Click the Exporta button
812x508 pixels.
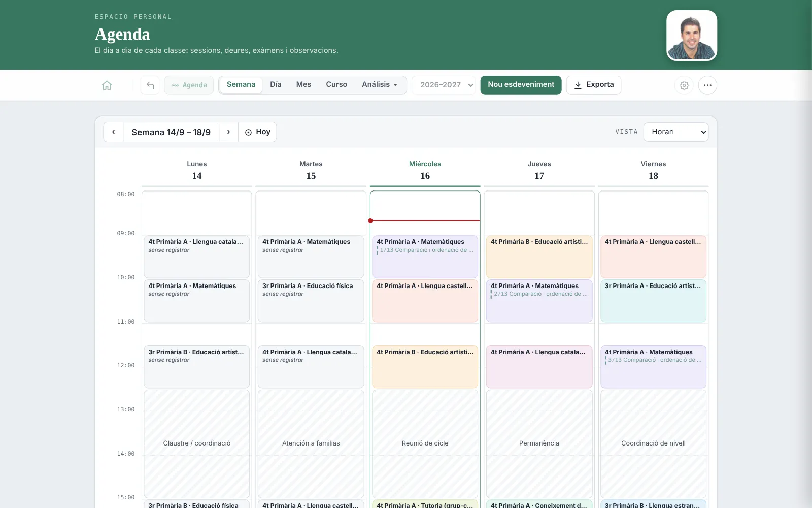[594, 85]
